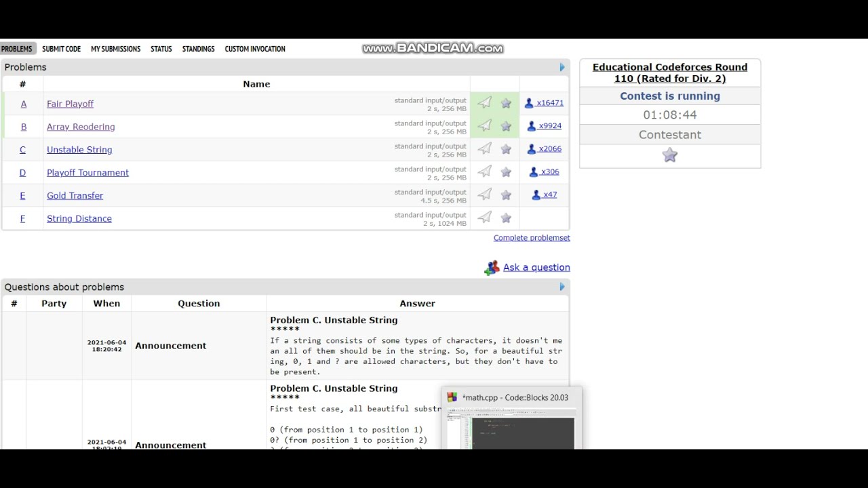Toggle favorite star for Array Reodering

click(506, 126)
